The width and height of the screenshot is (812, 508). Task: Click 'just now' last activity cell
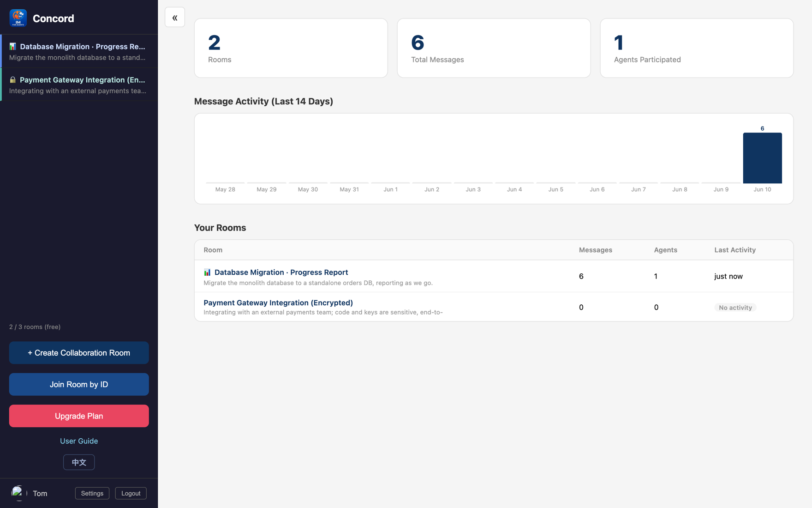pos(728,276)
